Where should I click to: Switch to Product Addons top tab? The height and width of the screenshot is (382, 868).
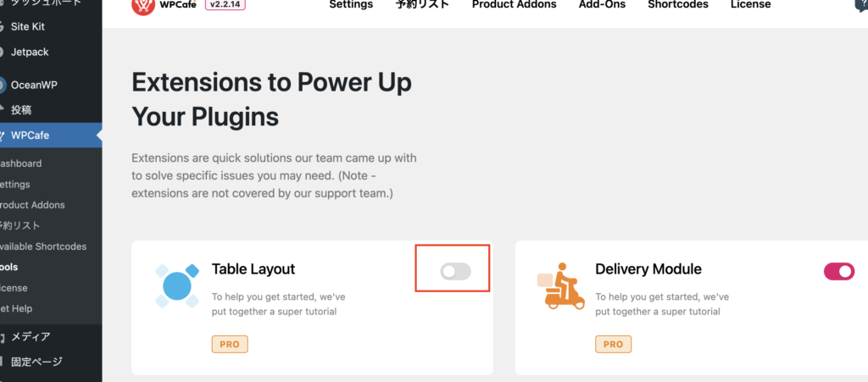[x=515, y=4]
